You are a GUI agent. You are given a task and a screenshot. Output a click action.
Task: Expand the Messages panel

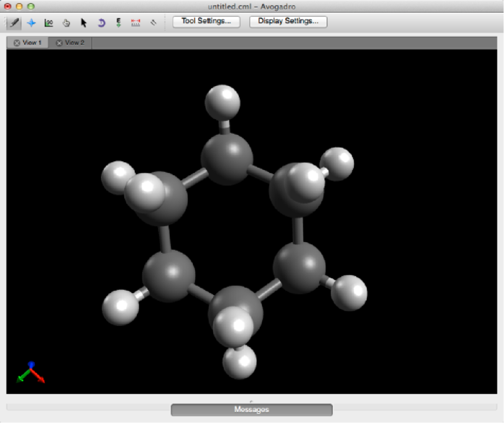click(251, 410)
